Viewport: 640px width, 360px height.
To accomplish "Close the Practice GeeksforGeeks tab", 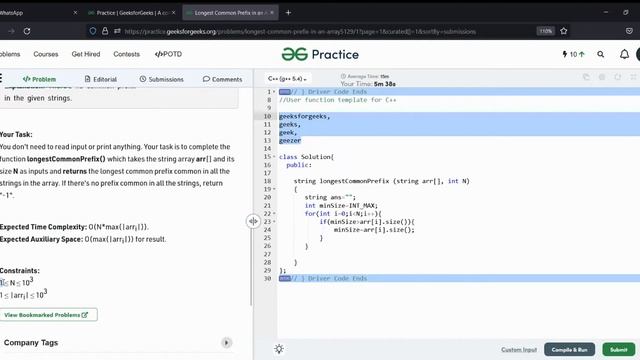I will click(173, 13).
